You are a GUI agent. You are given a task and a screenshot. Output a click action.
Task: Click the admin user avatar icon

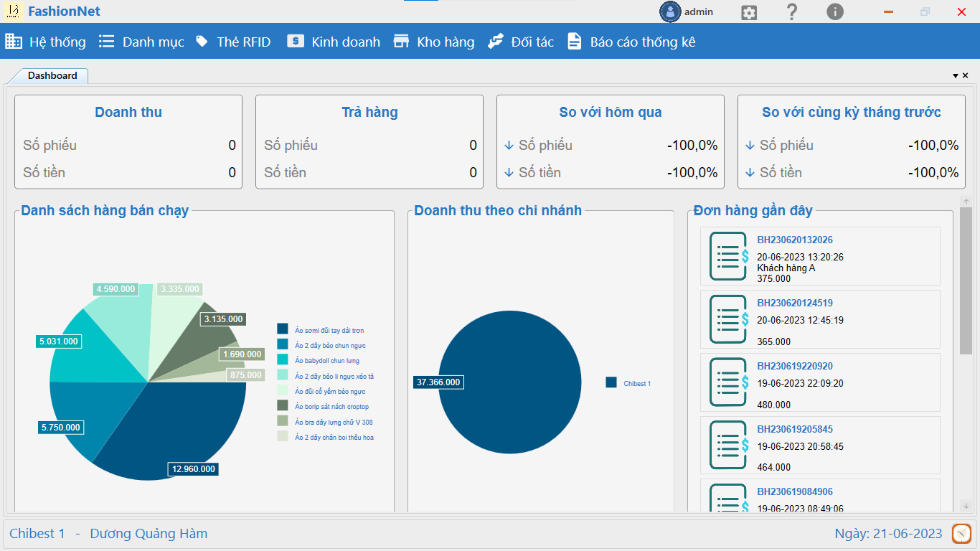point(670,11)
